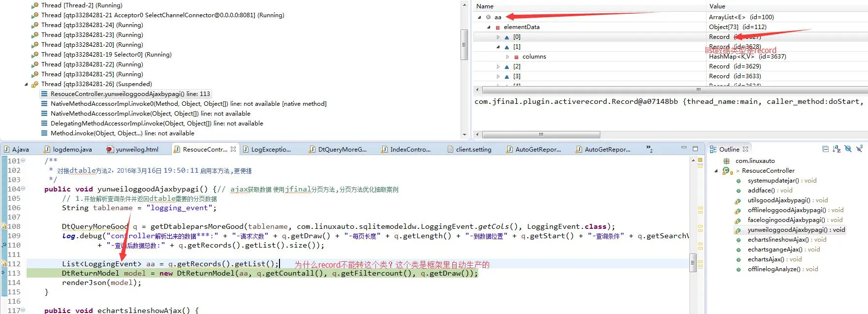The width and height of the screenshot is (868, 314).
Task: Select stack frame ResouceController line 113
Action: tap(126, 94)
